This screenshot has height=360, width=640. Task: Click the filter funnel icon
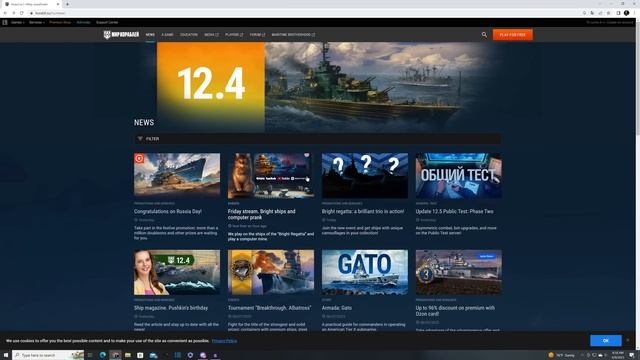coord(140,139)
